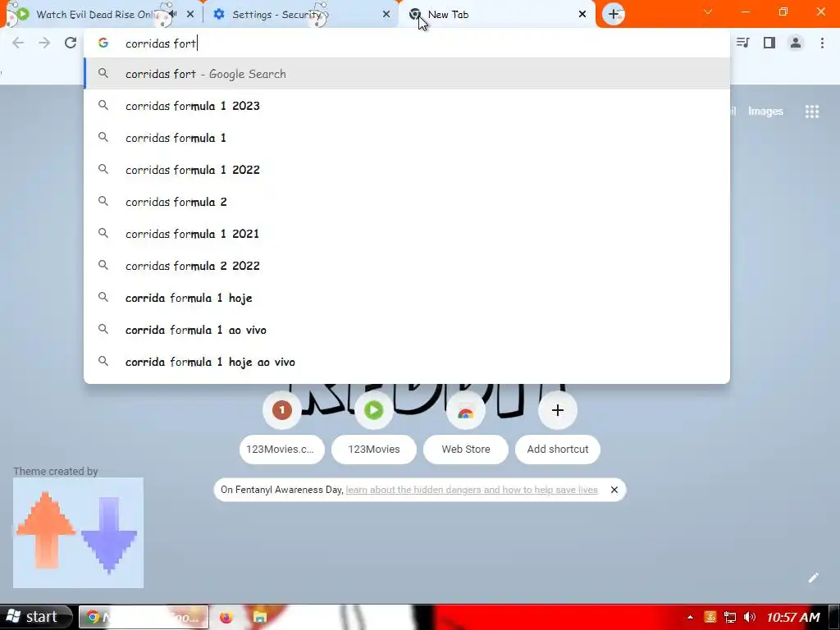Open the tab search dropdown chevron
The width and height of the screenshot is (840, 630).
(x=708, y=11)
